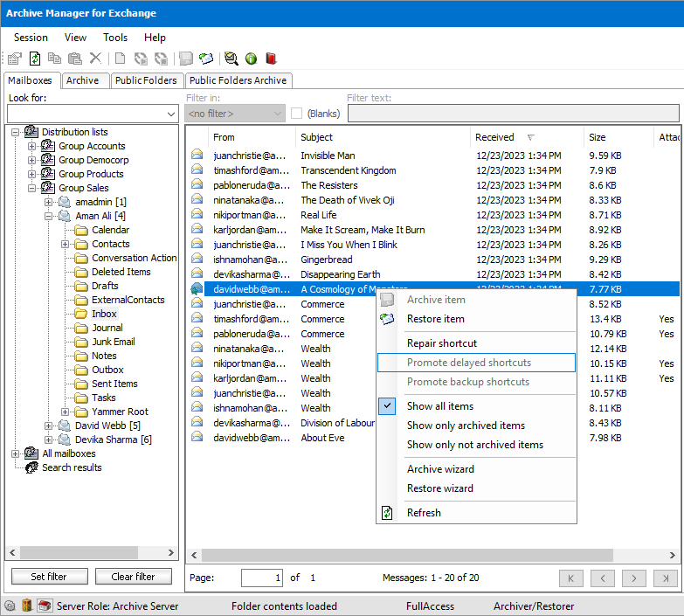Click the Properties toolbar icon
This screenshot has height=616, width=684.
tap(15, 59)
